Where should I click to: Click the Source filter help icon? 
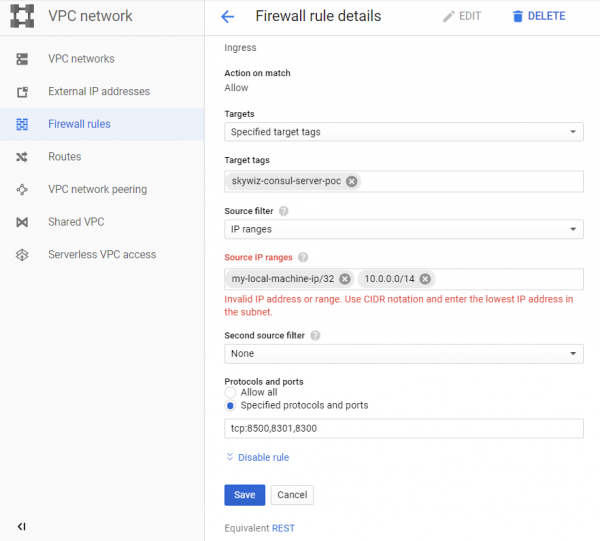point(284,211)
